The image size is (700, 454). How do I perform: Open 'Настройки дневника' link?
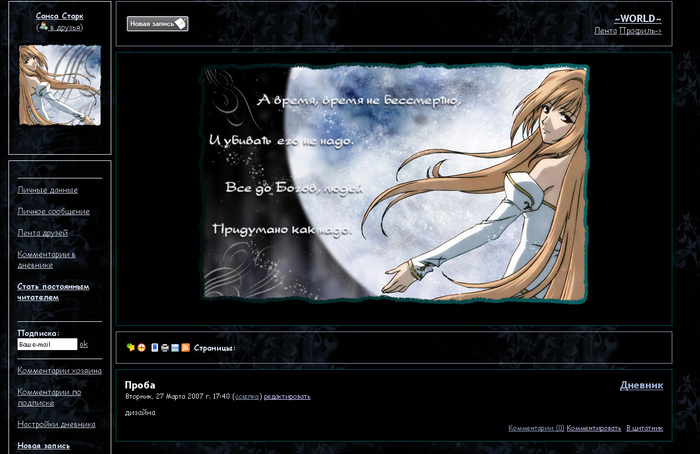(56, 424)
